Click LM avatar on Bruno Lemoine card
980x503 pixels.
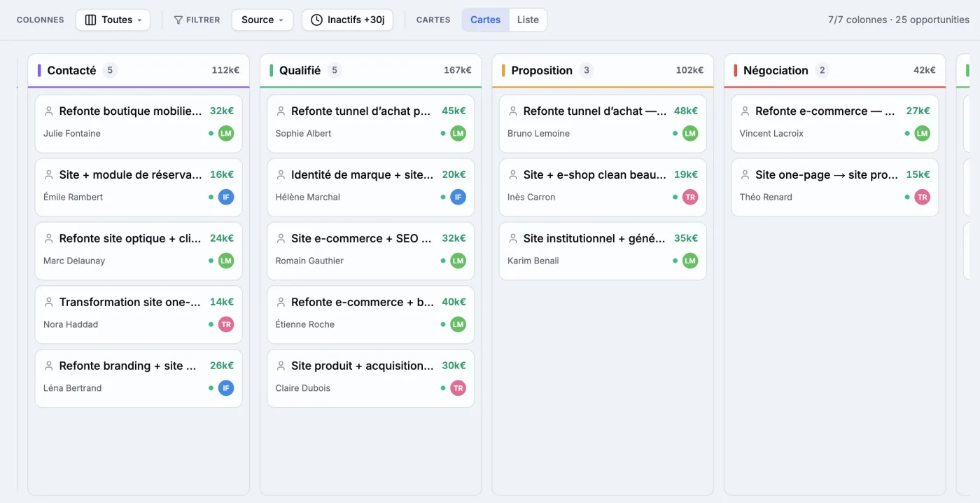pyautogui.click(x=690, y=133)
